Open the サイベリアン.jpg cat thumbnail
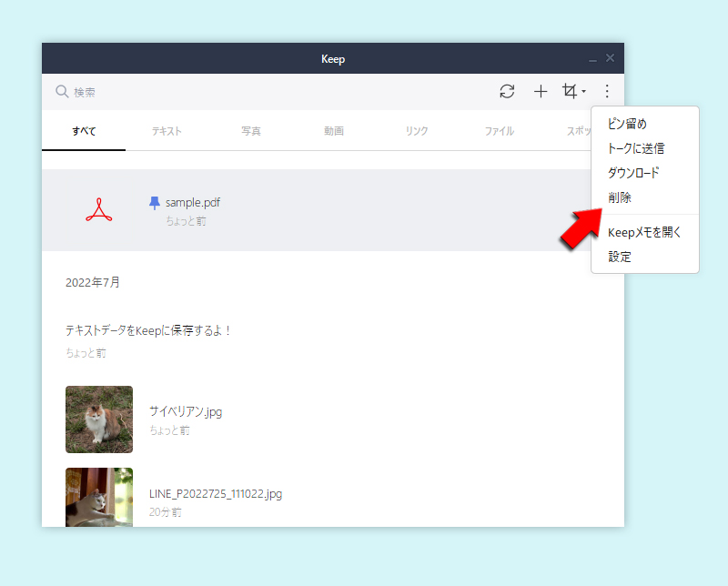 pos(98,419)
